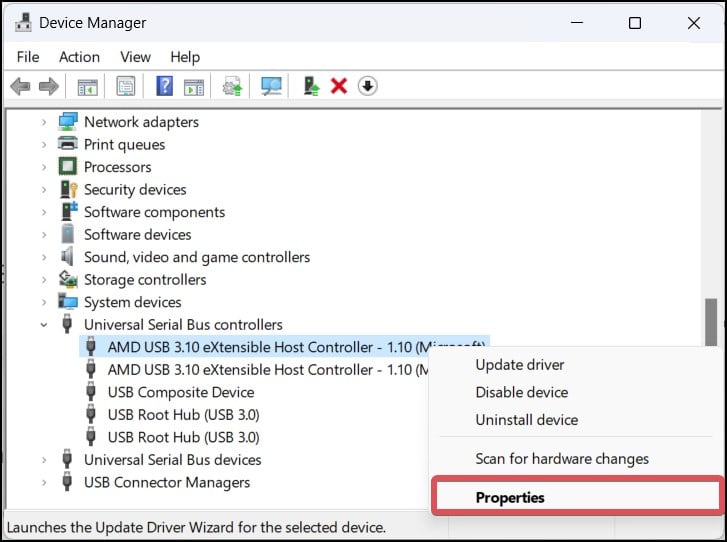This screenshot has width=727, height=542.
Task: Expand the Processors node
Action: click(44, 166)
